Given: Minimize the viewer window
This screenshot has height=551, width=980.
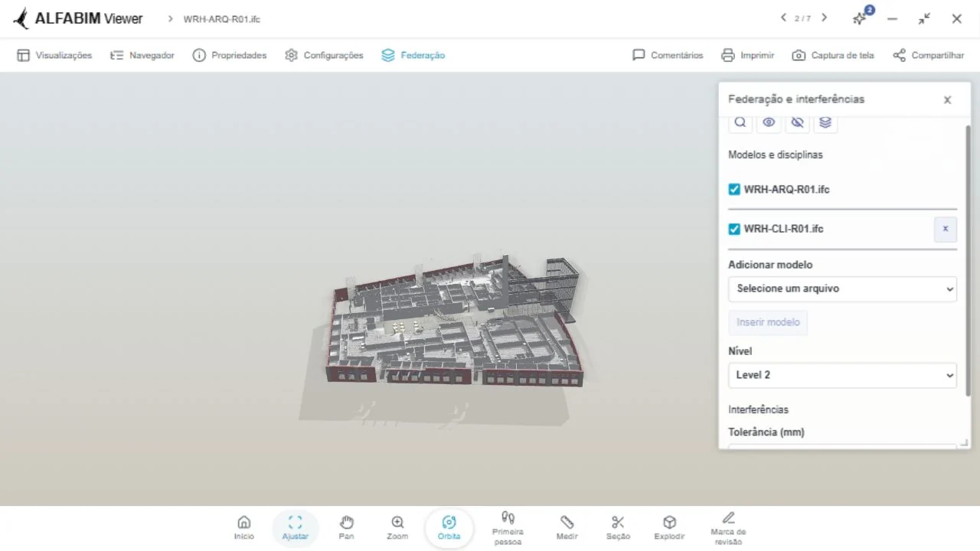Looking at the screenshot, I should point(892,18).
